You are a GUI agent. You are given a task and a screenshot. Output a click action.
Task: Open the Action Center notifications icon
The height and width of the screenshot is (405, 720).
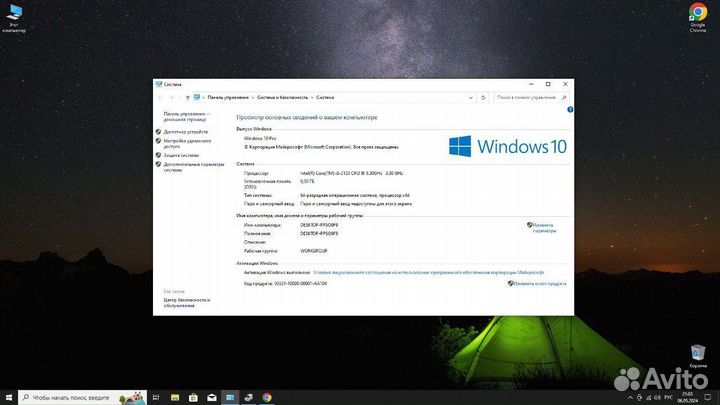[708, 398]
